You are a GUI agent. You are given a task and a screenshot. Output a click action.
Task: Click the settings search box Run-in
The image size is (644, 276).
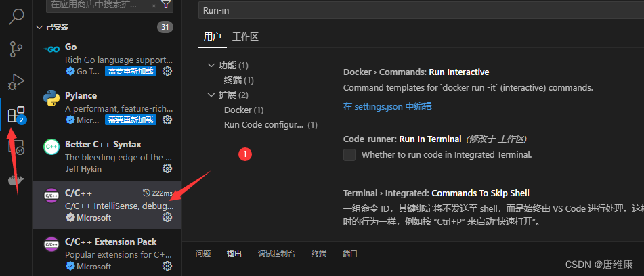[421, 11]
